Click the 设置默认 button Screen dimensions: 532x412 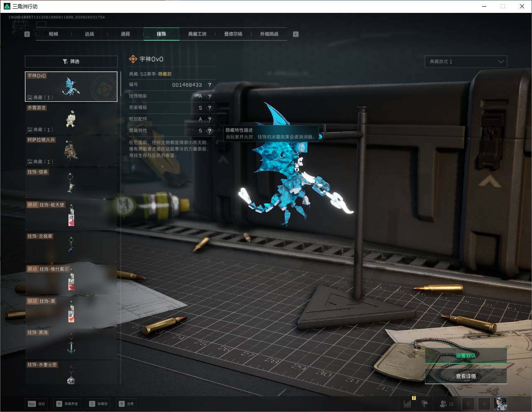[x=466, y=356]
